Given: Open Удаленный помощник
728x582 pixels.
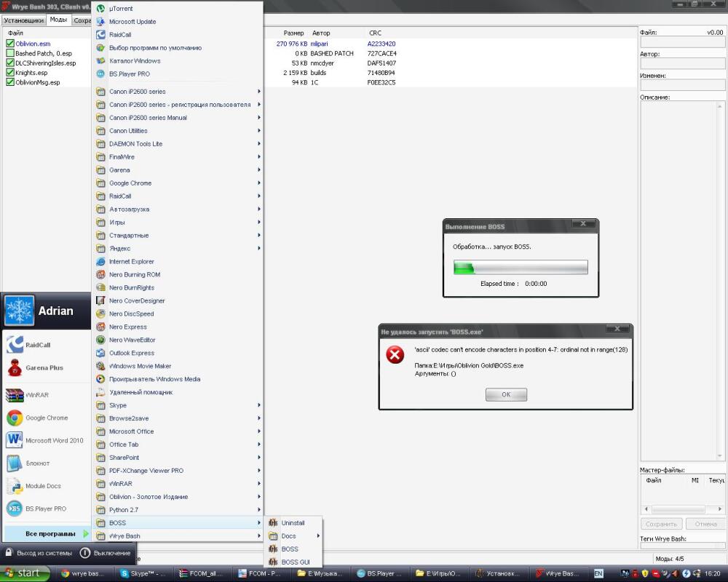Looking at the screenshot, I should 141,391.
